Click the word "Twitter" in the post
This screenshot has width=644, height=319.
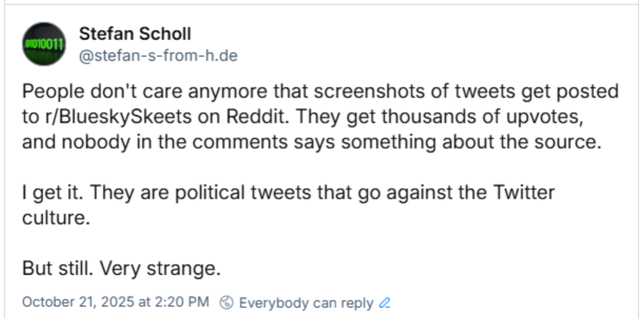[x=523, y=193]
